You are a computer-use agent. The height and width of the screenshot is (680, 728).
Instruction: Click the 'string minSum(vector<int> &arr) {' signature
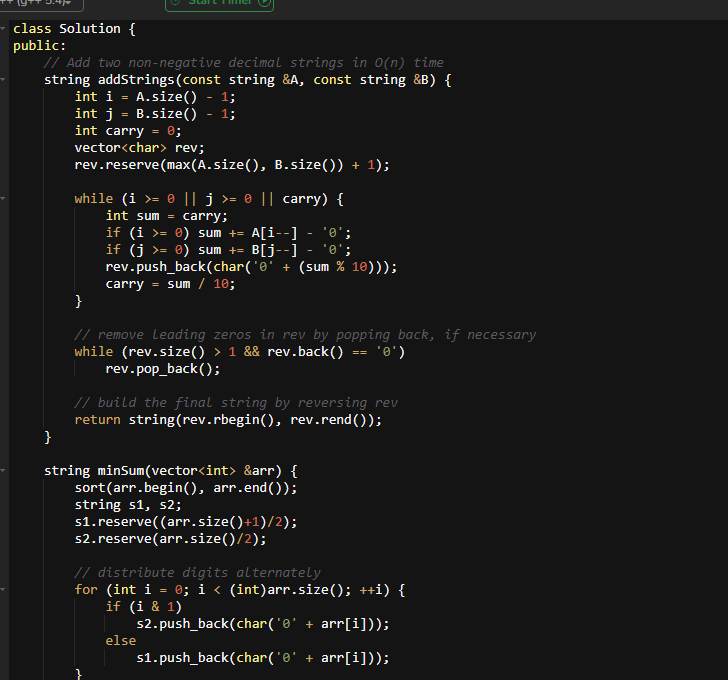(x=170, y=471)
